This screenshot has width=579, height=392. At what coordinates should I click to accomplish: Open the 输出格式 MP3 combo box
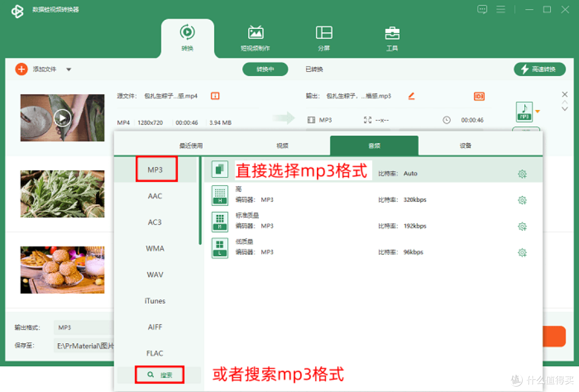(x=84, y=327)
